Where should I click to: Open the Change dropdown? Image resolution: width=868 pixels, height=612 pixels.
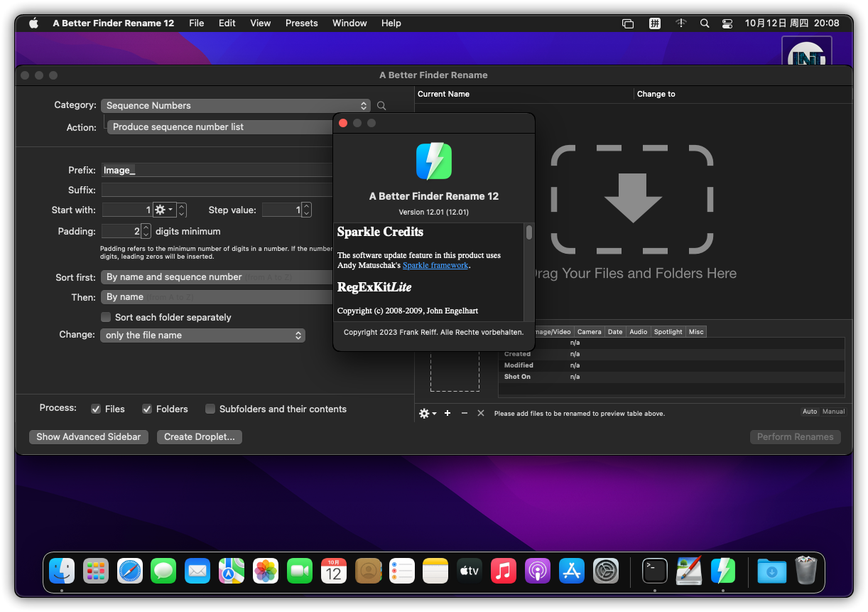coord(203,335)
